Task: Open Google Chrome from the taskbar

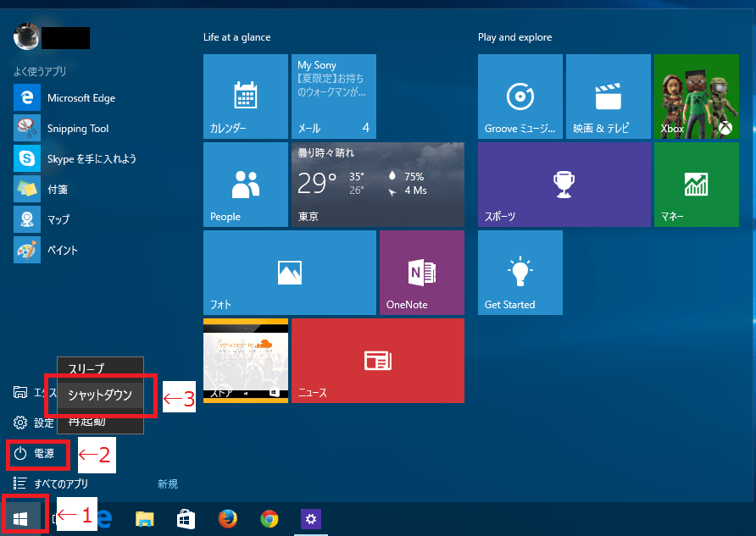Action: (x=270, y=518)
